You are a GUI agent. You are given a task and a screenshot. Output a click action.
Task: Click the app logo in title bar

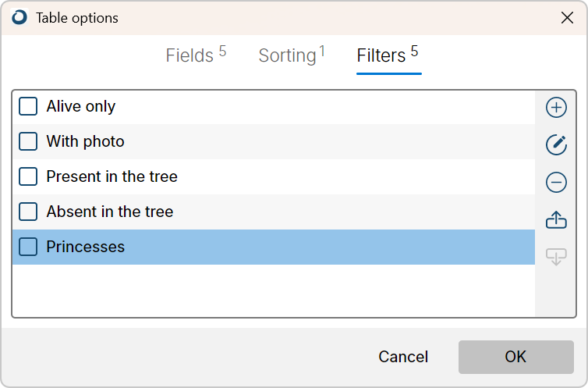[19, 17]
